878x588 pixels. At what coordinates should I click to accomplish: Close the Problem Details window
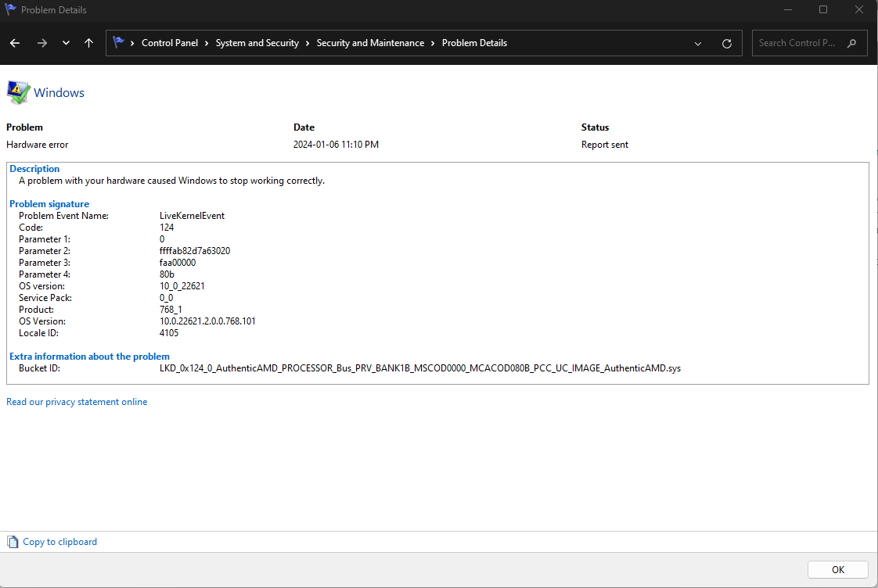tap(859, 9)
